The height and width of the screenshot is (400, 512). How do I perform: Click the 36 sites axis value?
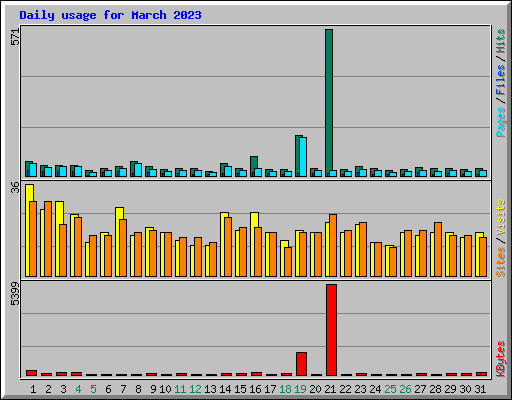click(15, 187)
